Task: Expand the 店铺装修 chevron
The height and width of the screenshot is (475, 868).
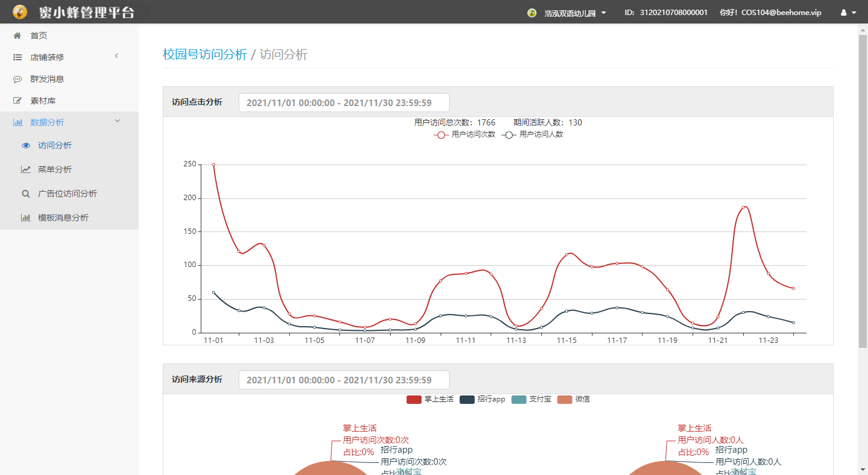Action: (x=116, y=57)
